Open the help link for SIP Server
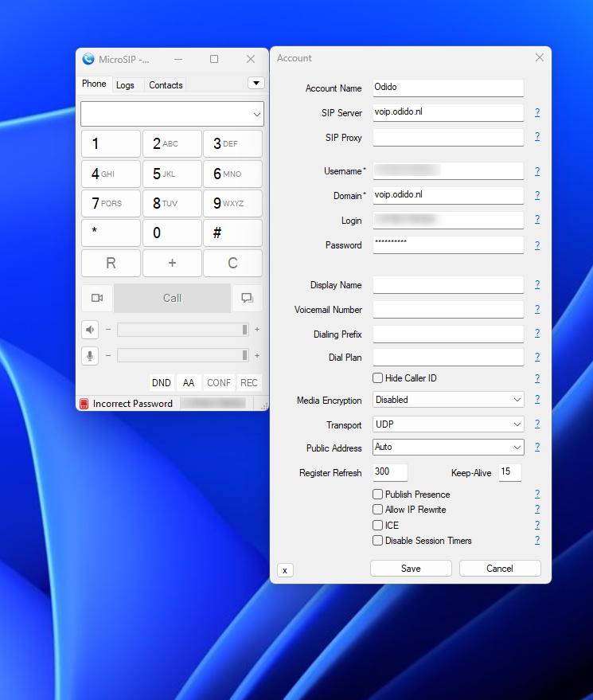593x700 pixels. (537, 112)
